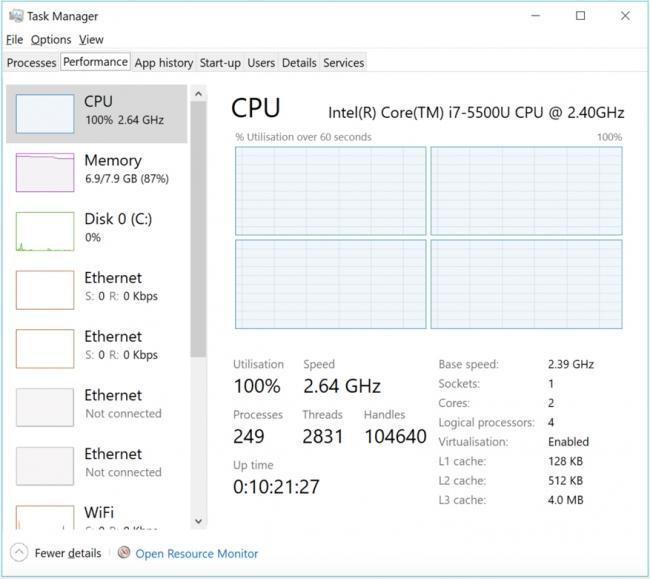This screenshot has width=650, height=579.
Task: Click the Task Manager app icon in title bar
Action: (14, 16)
